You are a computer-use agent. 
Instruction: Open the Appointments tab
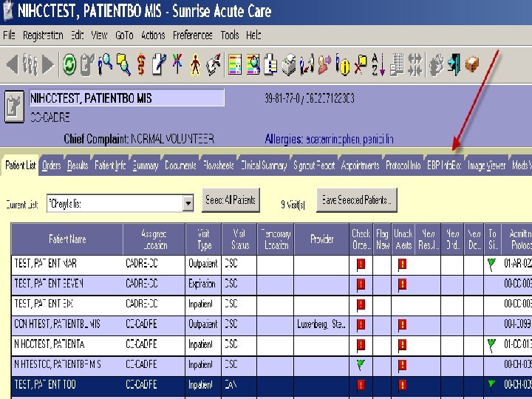point(360,166)
